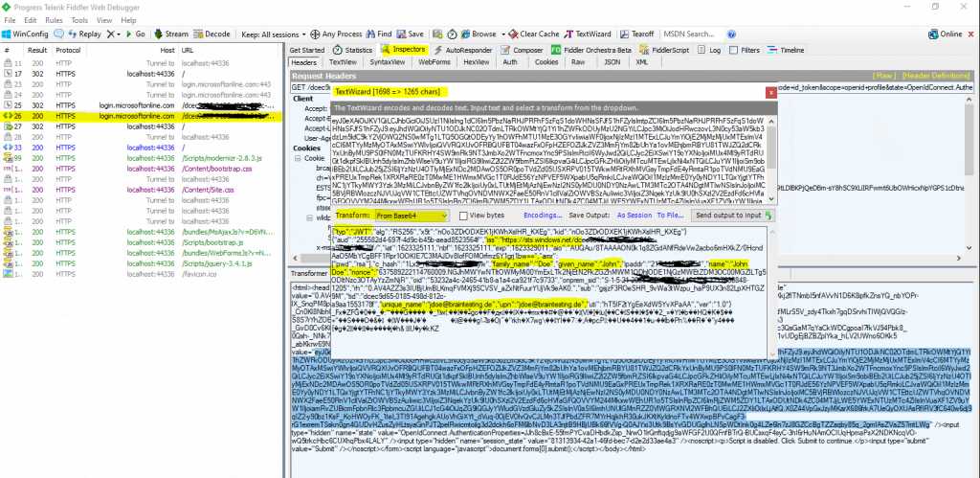Click the Encodings... link
The height and width of the screenshot is (478, 980).
click(543, 216)
